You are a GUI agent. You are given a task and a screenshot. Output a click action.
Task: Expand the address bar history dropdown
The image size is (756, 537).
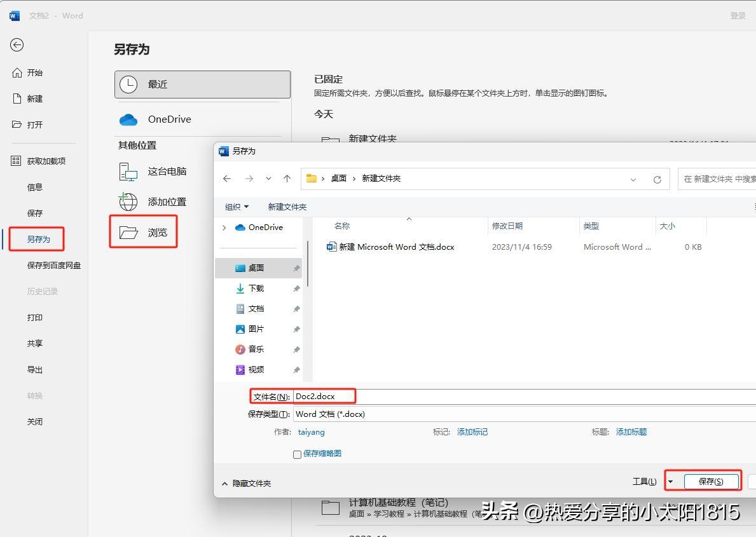coord(633,180)
